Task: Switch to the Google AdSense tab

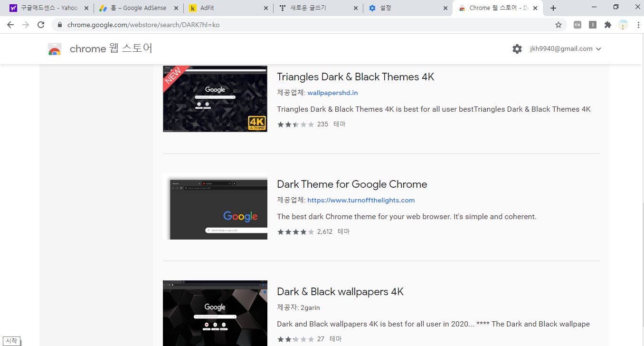Action: coord(138,8)
